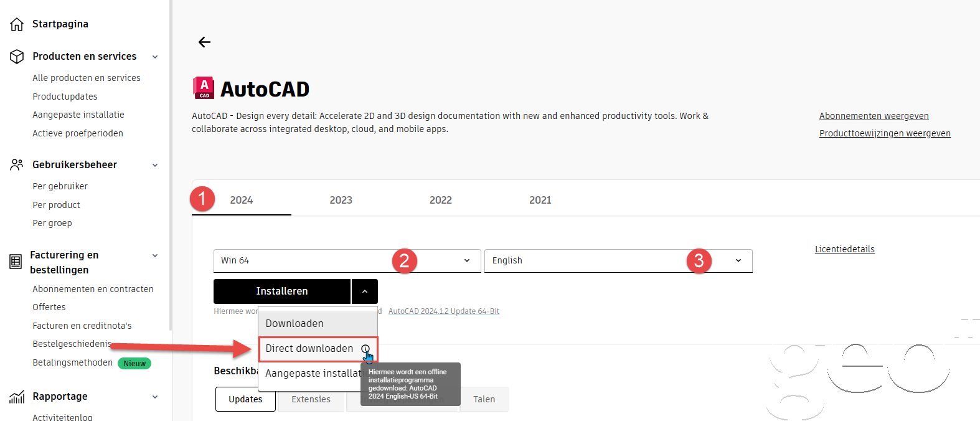Open Producttoewijzingen weergeven link
The image size is (980, 421).
(885, 133)
